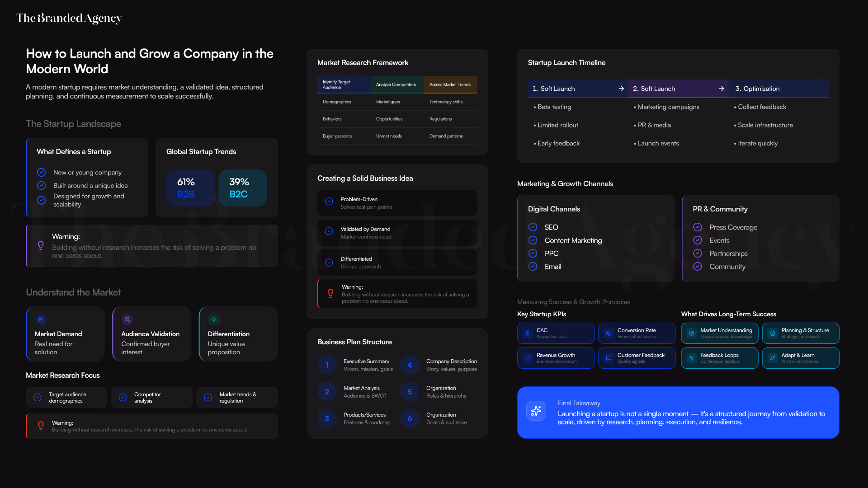The width and height of the screenshot is (868, 488).
Task: Click the lightbulb in the Business Idea warning
Action: (330, 293)
